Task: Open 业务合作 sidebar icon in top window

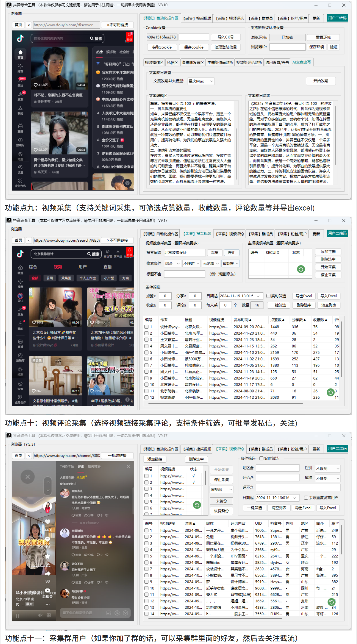Action: [x=20, y=183]
